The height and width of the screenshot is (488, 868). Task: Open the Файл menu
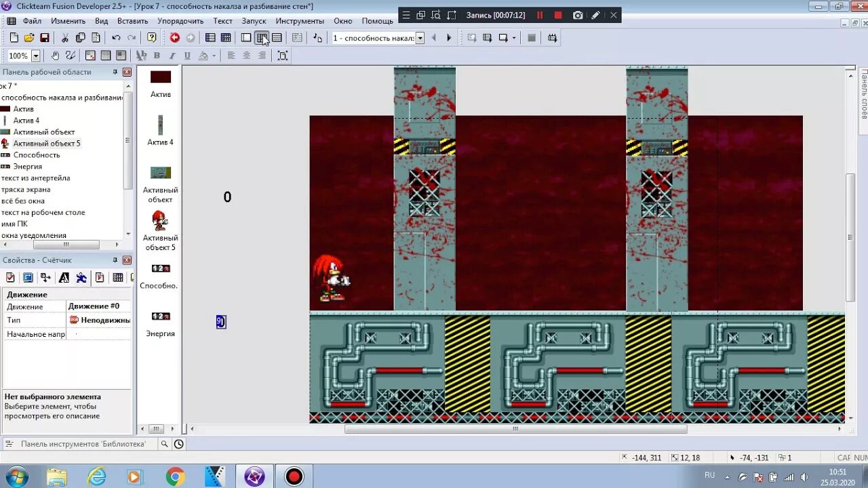coord(32,21)
